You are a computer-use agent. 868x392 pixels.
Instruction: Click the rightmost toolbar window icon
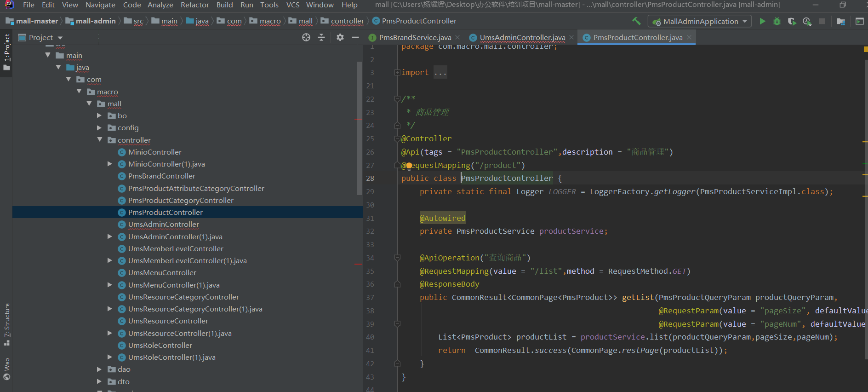pos(859,21)
